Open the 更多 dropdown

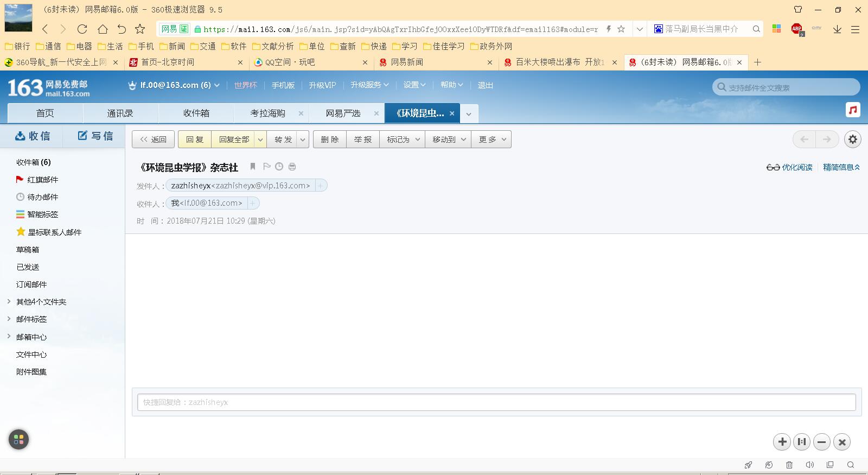pos(492,140)
